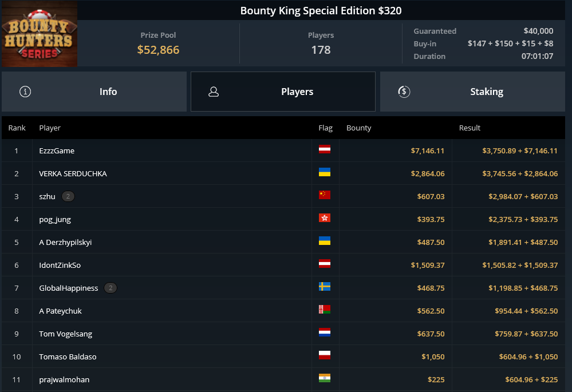Switch to the Info tab
The width and height of the screenshot is (572, 392).
click(94, 92)
